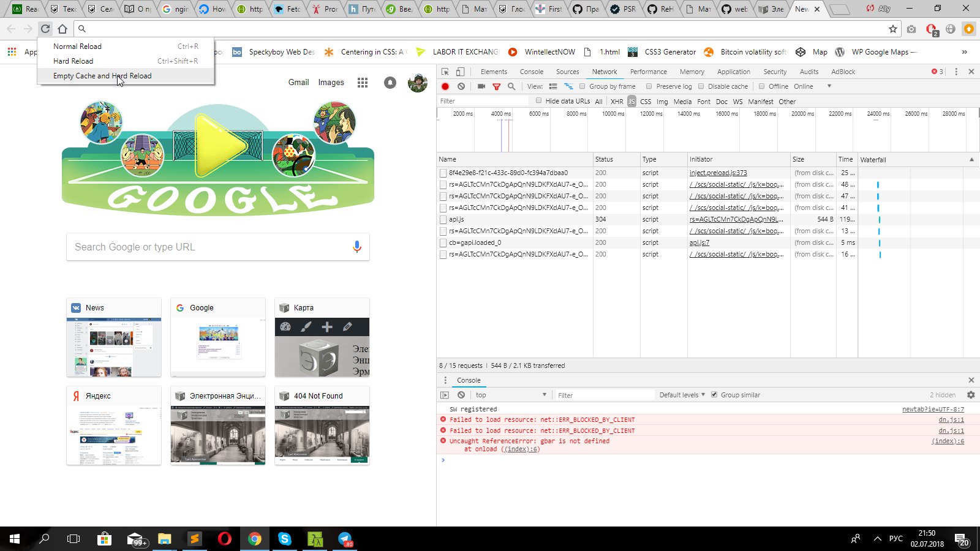The width and height of the screenshot is (980, 551).
Task: Click the browser reload button
Action: click(x=45, y=29)
